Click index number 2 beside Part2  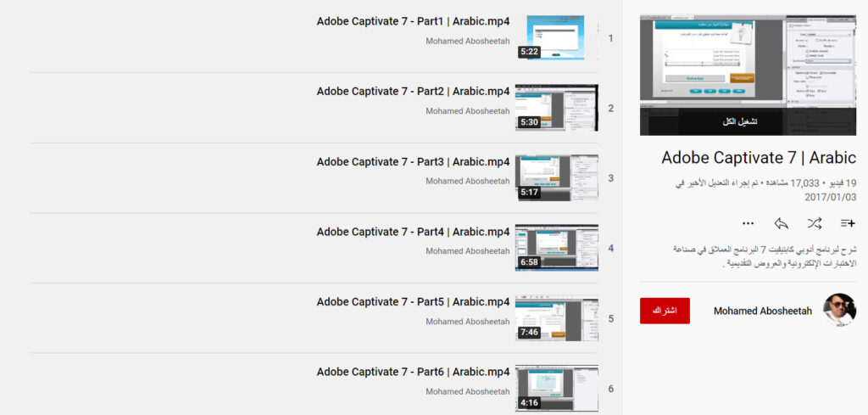coord(610,109)
